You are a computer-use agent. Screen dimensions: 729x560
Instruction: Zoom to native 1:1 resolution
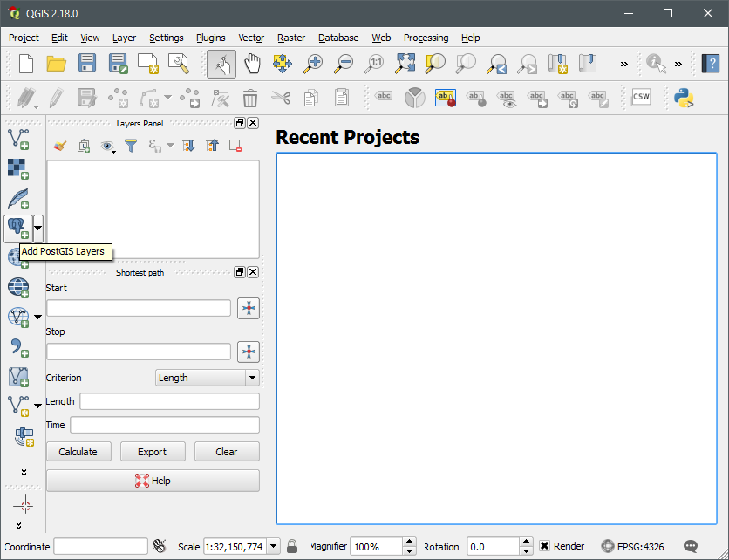click(374, 64)
